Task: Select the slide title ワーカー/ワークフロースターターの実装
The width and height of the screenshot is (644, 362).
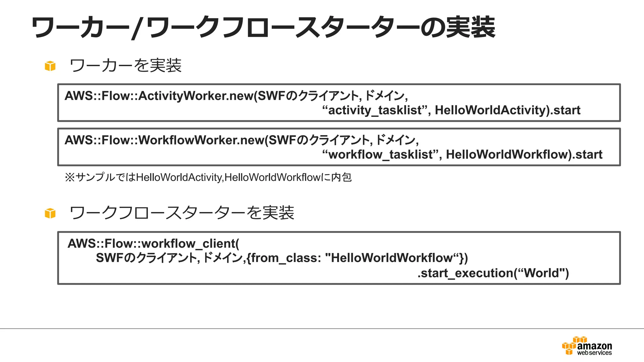Action: [264, 27]
